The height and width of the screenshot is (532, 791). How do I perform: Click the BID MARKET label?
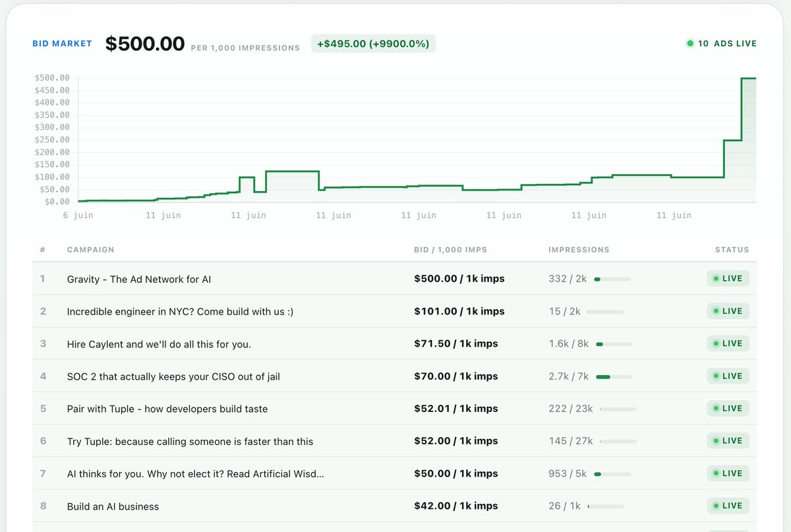click(x=63, y=44)
